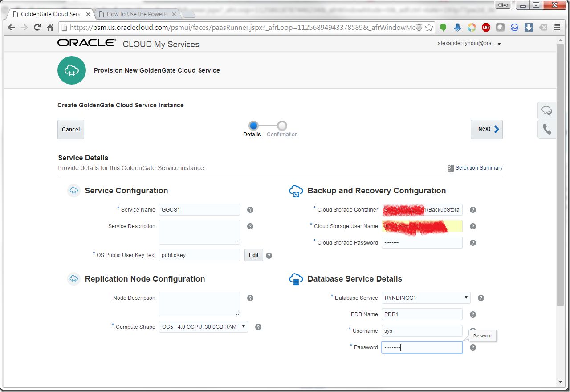Show help for OS Public User Key Text
570x392 pixels.
[x=269, y=256]
